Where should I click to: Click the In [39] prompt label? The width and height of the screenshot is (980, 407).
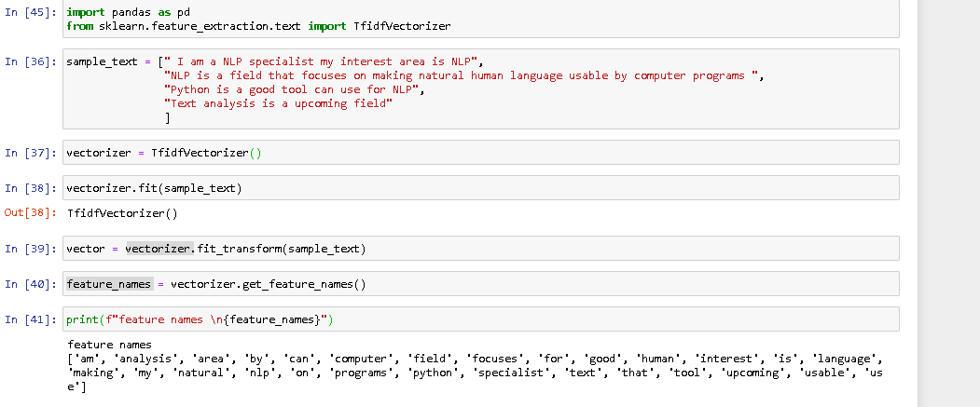[31, 249]
